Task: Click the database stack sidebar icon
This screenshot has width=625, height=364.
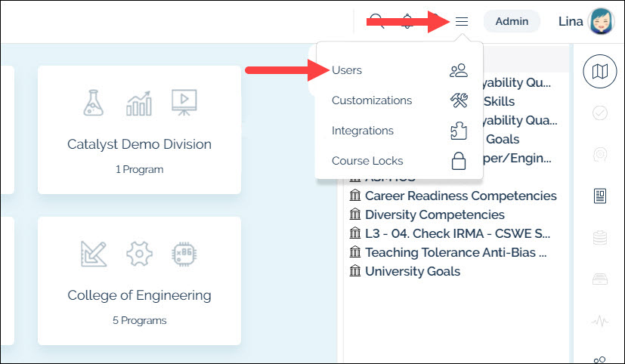Action: (x=600, y=238)
